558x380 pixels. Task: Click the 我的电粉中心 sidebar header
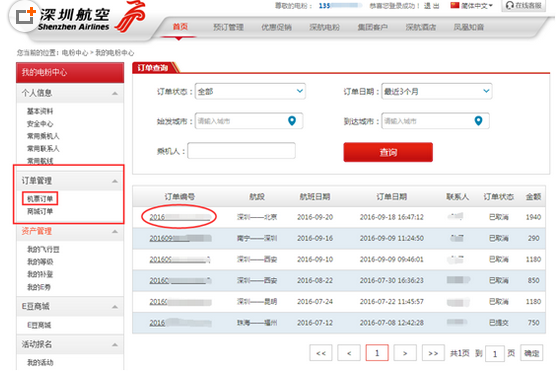[x=70, y=73]
